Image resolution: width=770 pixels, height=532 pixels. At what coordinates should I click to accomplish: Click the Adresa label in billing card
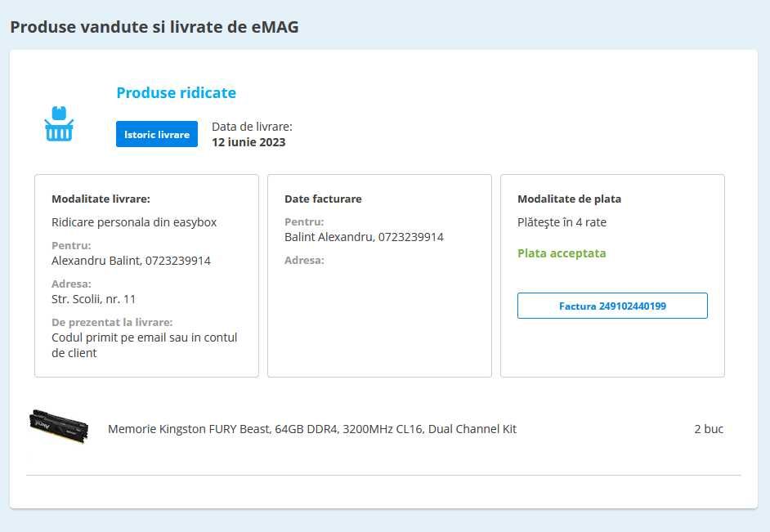[304, 260]
